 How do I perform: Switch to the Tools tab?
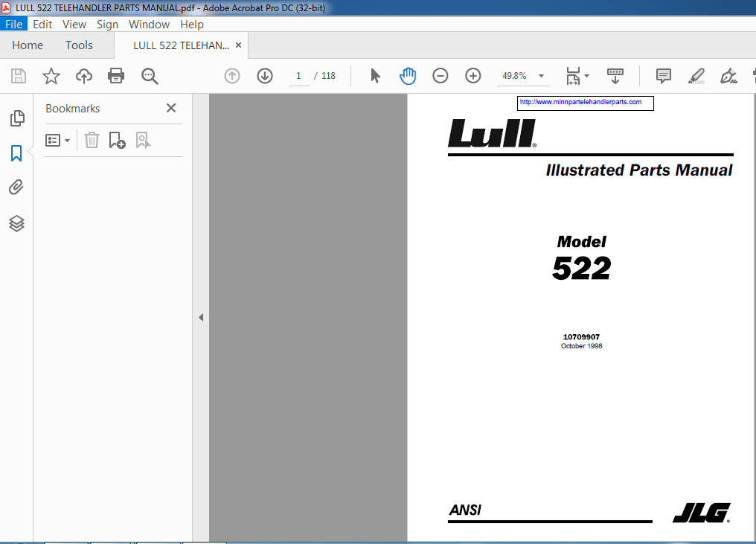click(79, 45)
